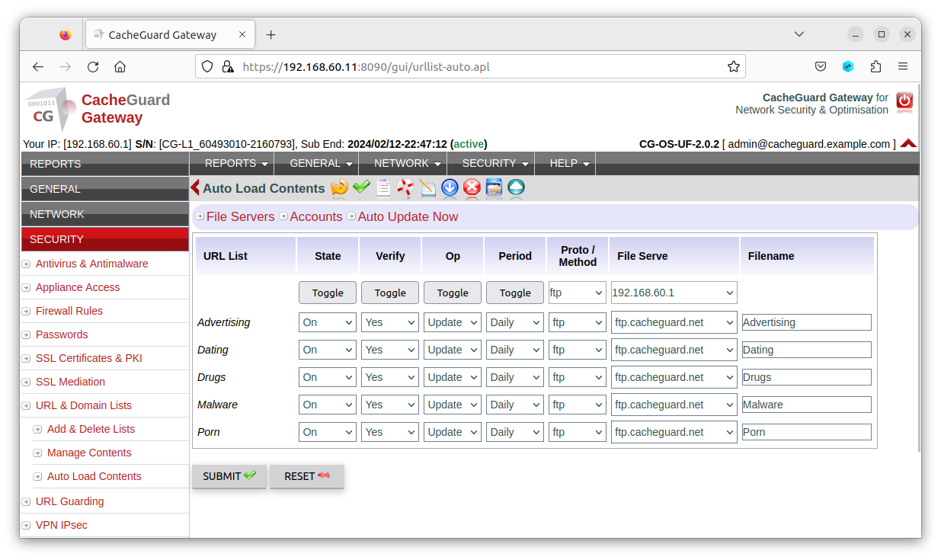
Task: Open the top-row ftp protocol dropdown
Action: (578, 293)
